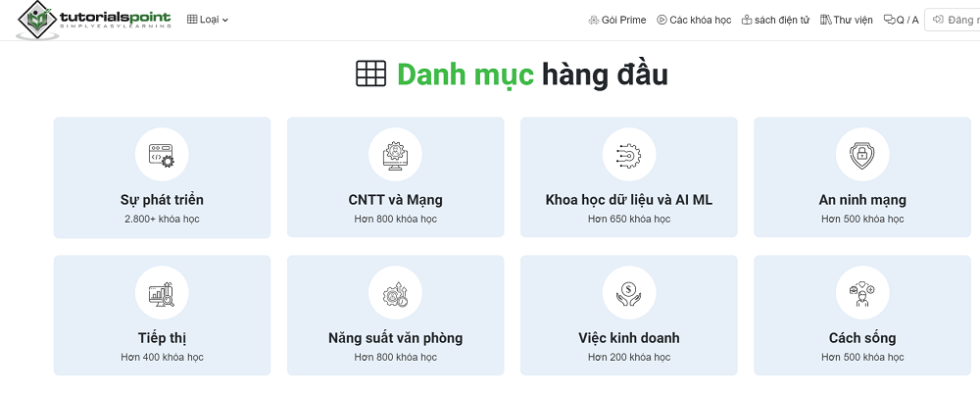Click the Tiếp thị chart icon
This screenshot has height=394, width=980.
point(162,293)
